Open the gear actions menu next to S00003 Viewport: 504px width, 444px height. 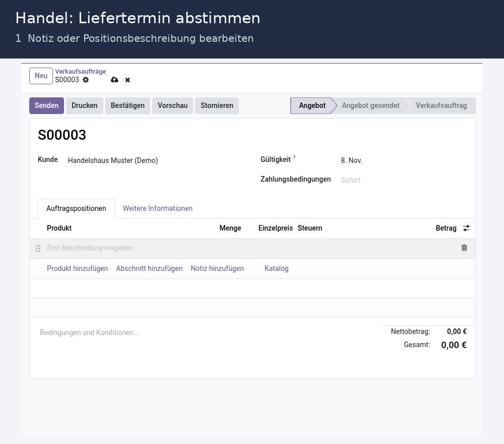(86, 80)
